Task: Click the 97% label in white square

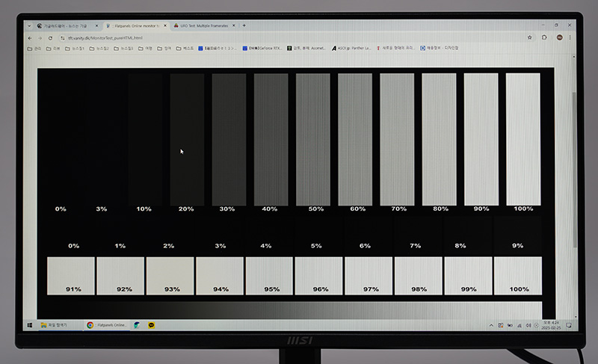Action: [x=371, y=289]
